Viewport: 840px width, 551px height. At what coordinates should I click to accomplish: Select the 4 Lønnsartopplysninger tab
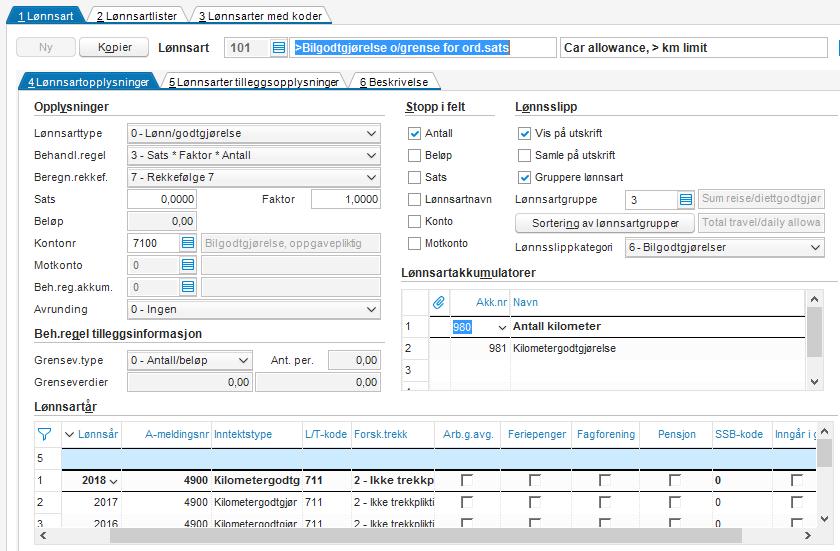89,82
